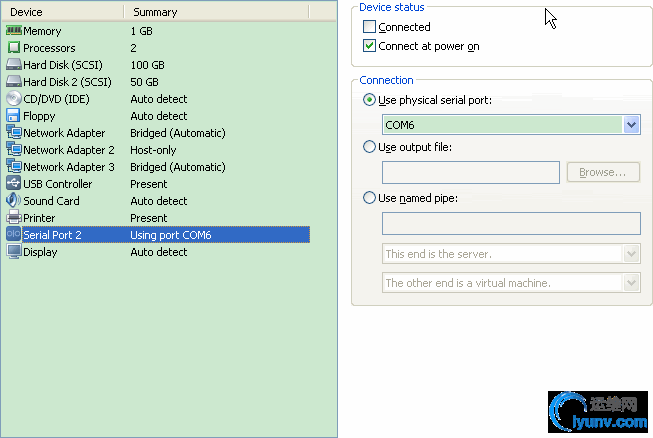Select the 'Hard Disk (SCSI)' label

point(62,65)
